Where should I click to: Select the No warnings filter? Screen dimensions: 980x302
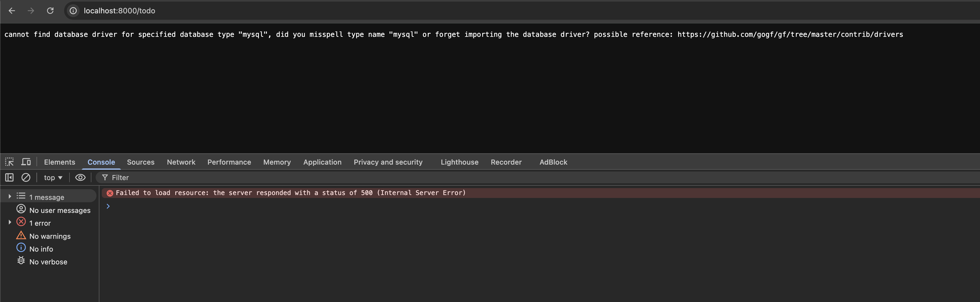(x=50, y=236)
